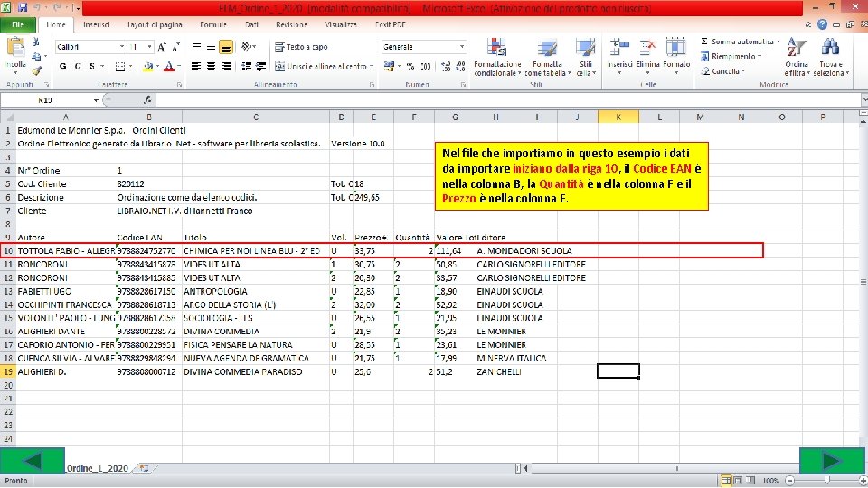This screenshot has width=868, height=488.
Task: Click the decrease indent icon
Action: (x=246, y=66)
